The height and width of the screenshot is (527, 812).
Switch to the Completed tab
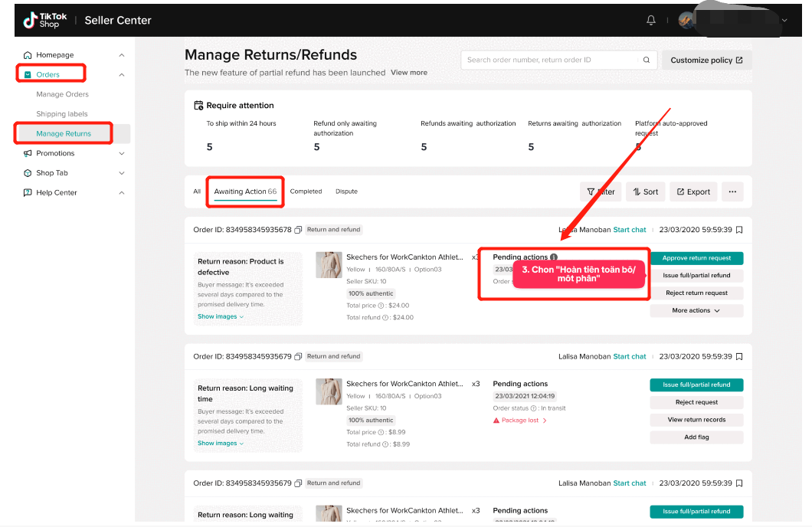click(306, 191)
